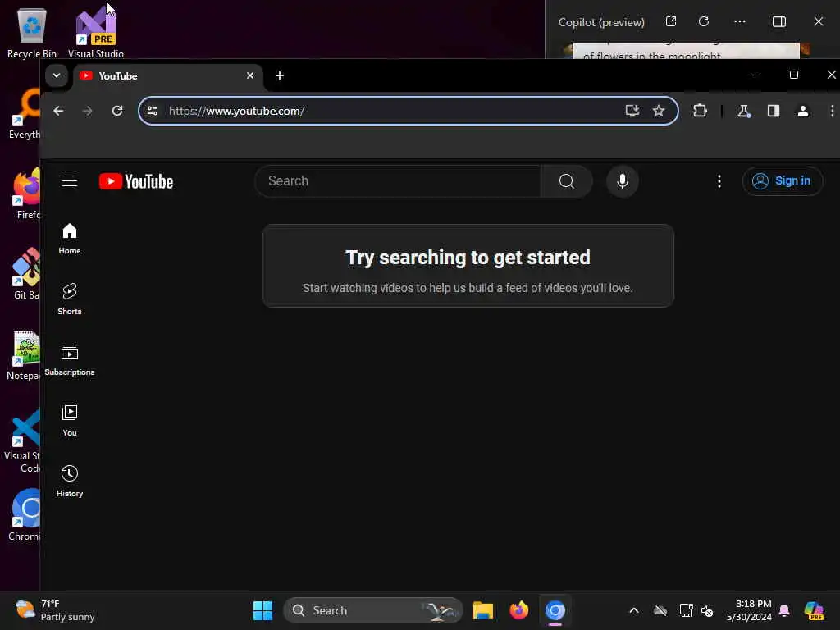Open Firefox from the taskbar
This screenshot has width=840, height=630.
(x=518, y=610)
